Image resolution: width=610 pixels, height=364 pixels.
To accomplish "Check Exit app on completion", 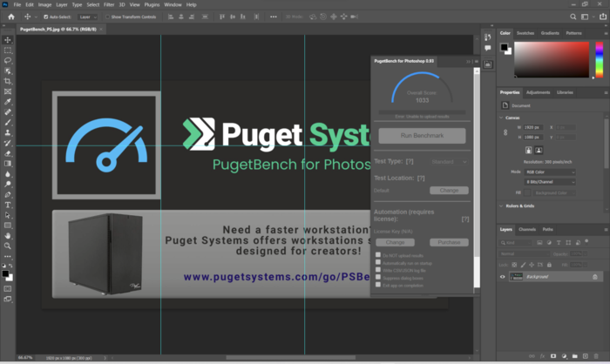I will [x=377, y=285].
